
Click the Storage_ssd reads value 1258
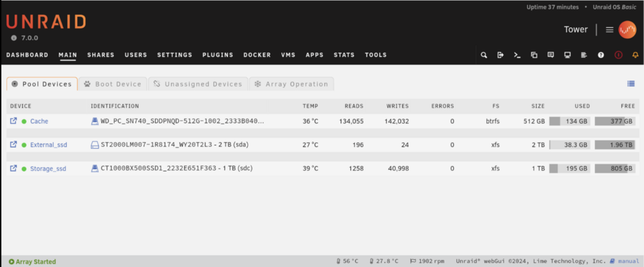click(355, 169)
